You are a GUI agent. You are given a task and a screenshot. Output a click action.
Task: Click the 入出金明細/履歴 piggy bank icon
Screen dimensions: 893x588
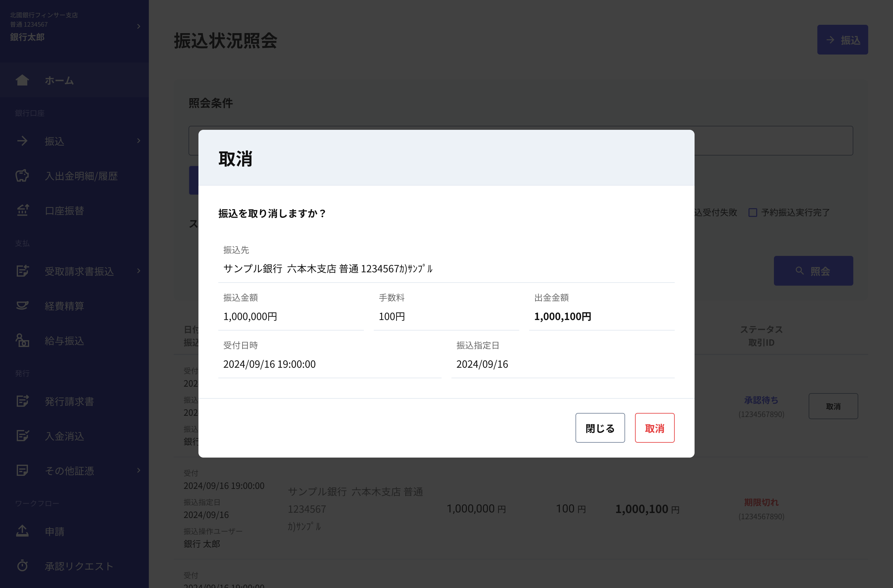22,175
